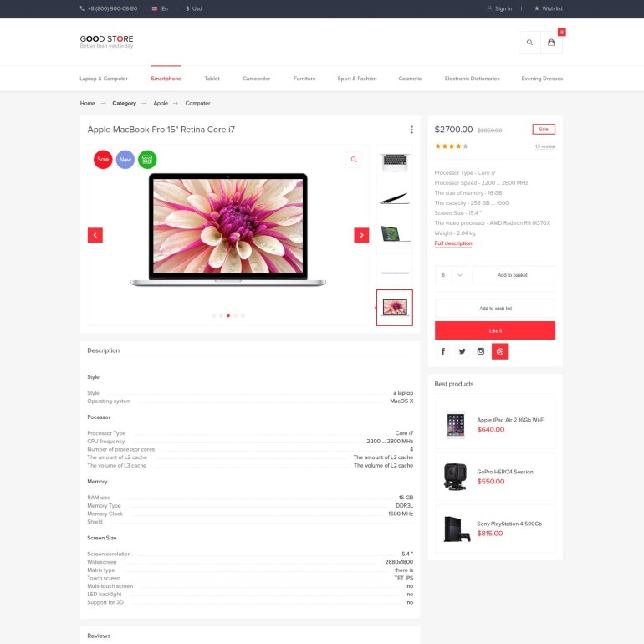Open the Usd currency selector

coord(194,8)
